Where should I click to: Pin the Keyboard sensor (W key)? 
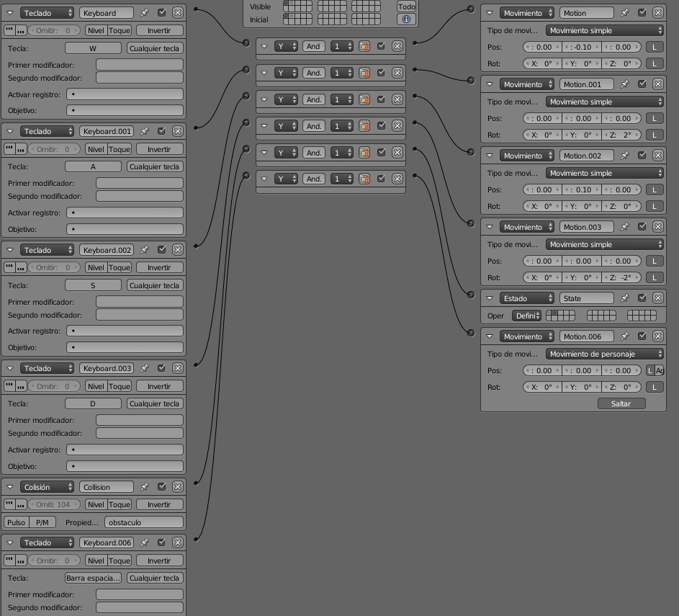[x=145, y=13]
